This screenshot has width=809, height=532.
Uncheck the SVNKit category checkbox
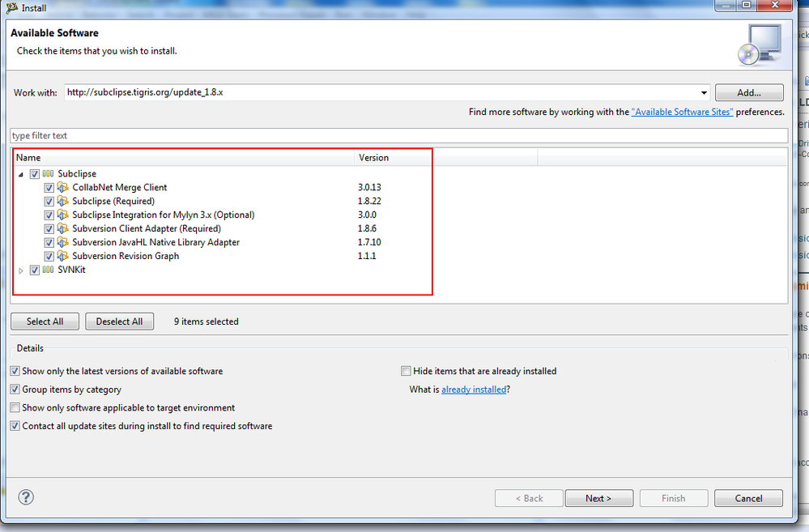click(x=35, y=270)
